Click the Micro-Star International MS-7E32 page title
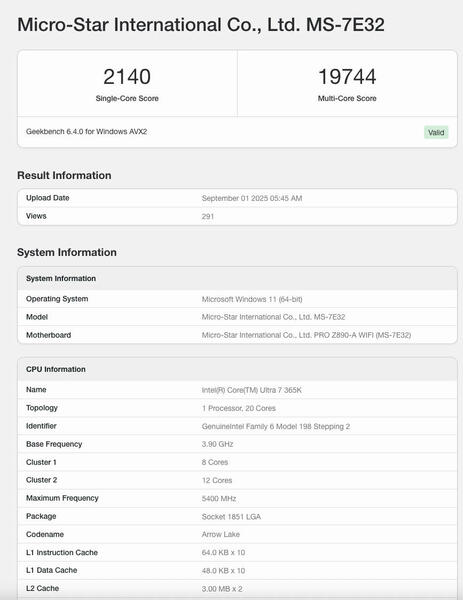Screen dimensions: 463x600 coord(201,24)
